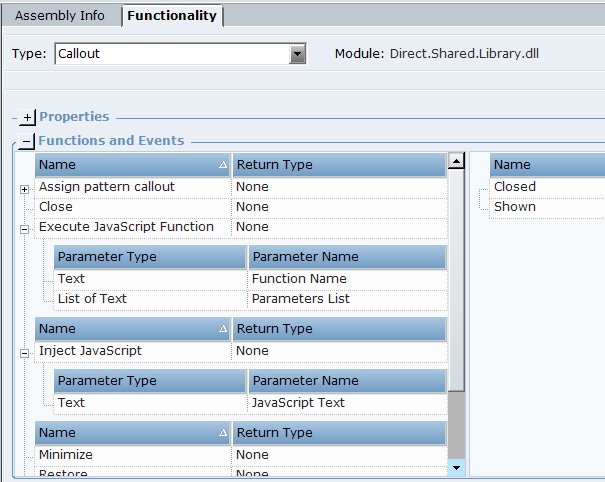Screen dimensions: 605x482
Task: Click the Callout type combo box field
Action: point(172,54)
